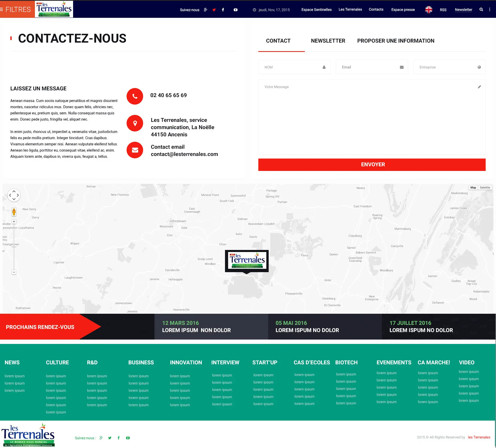Switch to the NEWSLETTER tab
Screen dimensions: 496x448
click(x=328, y=41)
